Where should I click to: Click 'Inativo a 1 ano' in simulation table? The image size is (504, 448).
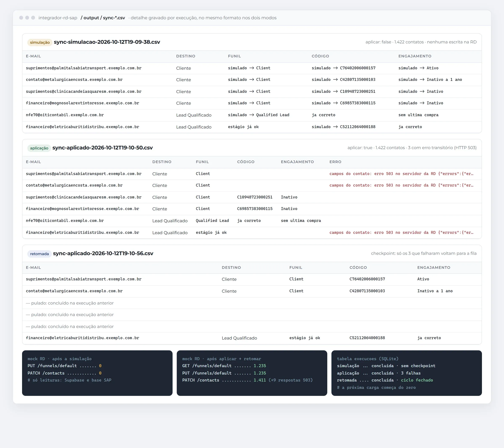click(x=444, y=80)
